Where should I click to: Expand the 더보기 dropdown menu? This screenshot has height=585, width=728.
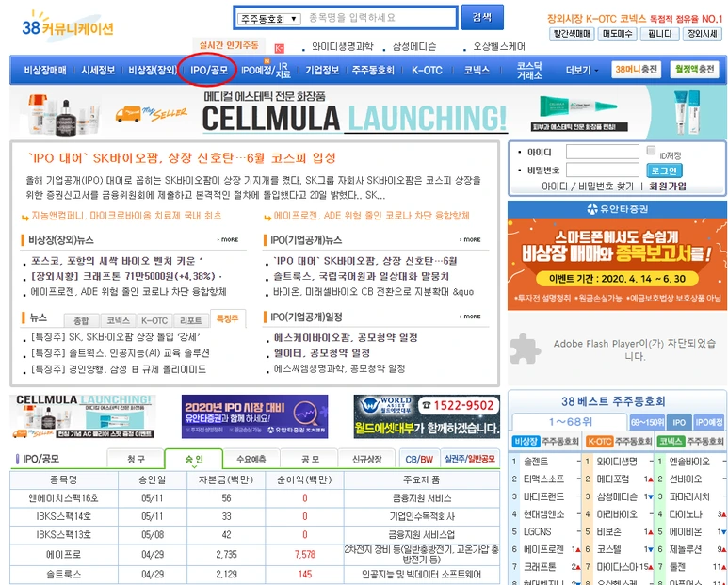point(582,70)
